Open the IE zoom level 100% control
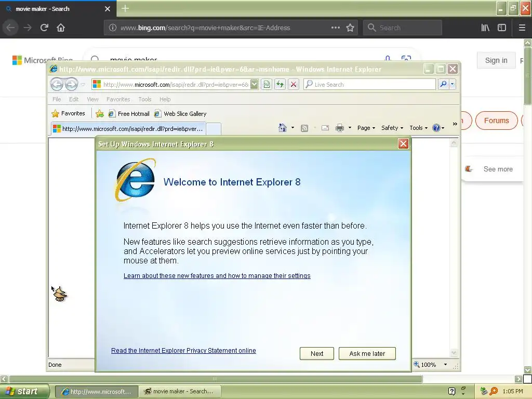532x399 pixels. (430, 365)
